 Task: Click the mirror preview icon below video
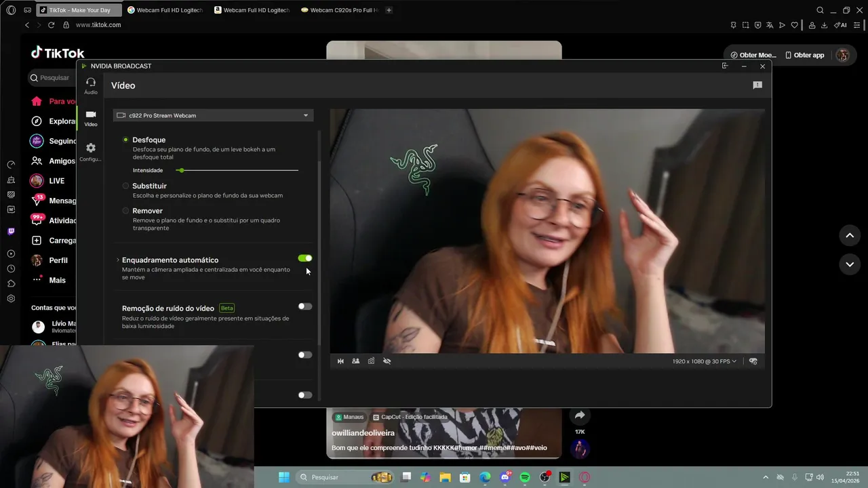[340, 361]
